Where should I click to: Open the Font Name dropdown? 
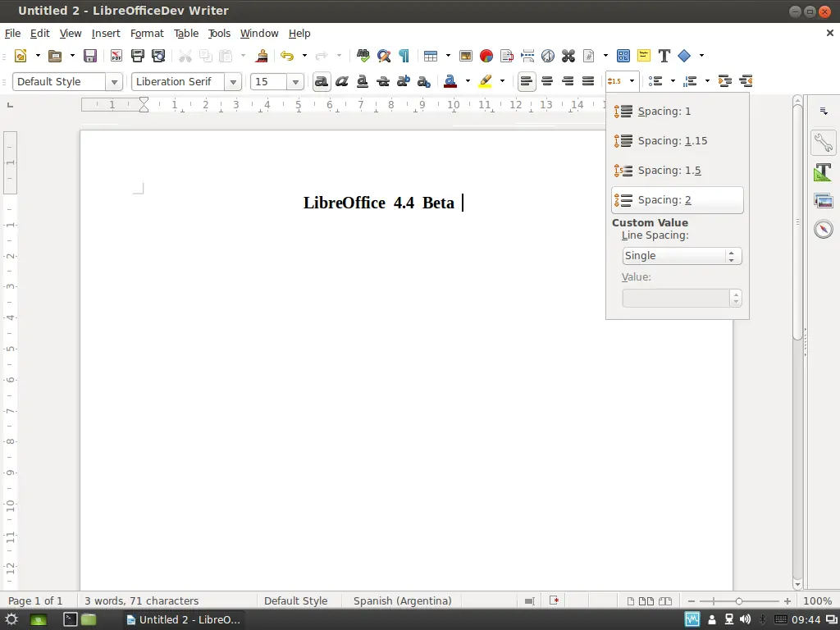click(x=233, y=82)
